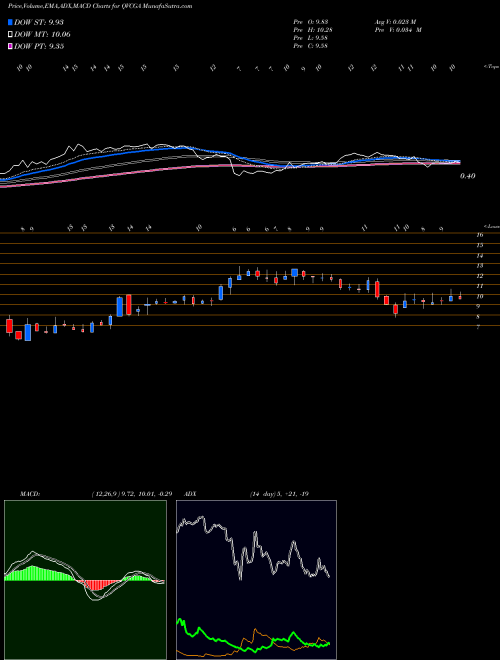This screenshot has width=500, height=660.
Task: Click the MACD panel title label
Action: pyautogui.click(x=29, y=494)
